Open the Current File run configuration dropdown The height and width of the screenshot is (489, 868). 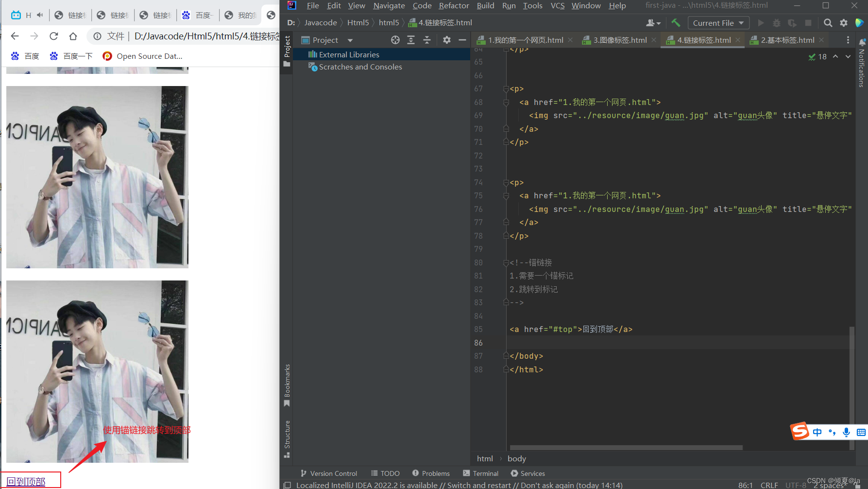pos(718,23)
